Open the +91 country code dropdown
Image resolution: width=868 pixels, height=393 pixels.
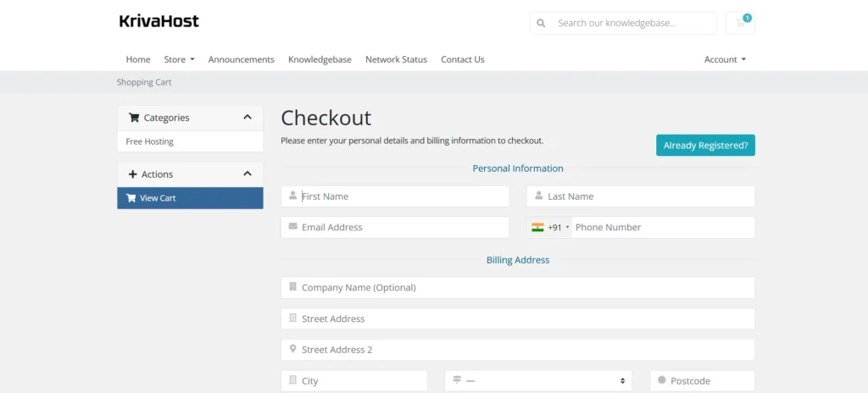coord(550,227)
